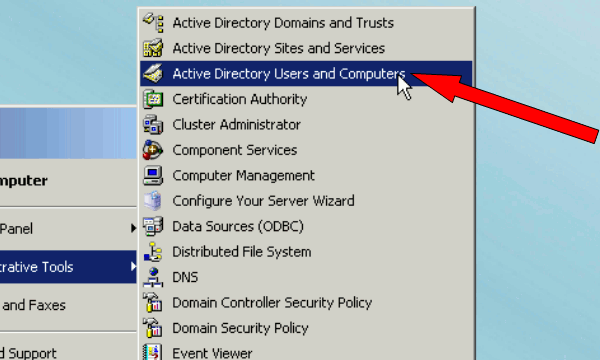
Task: Click the Active Directory Domains and Trusts icon
Action: click(x=153, y=23)
